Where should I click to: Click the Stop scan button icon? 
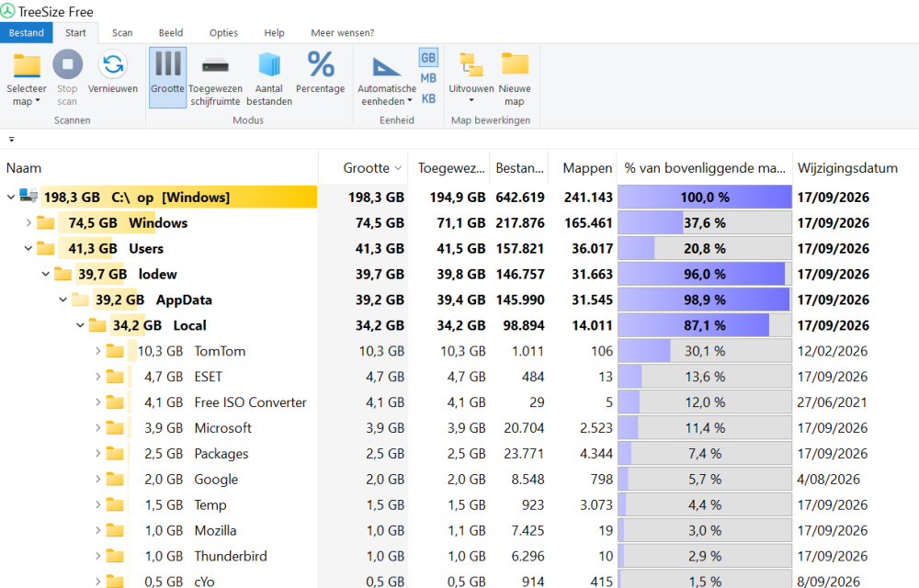[x=67, y=64]
